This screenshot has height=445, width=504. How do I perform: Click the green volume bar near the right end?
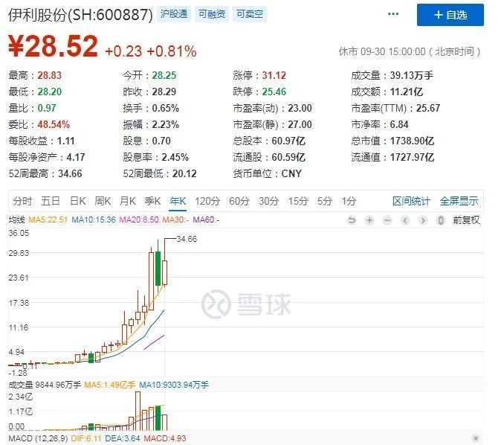[158, 418]
